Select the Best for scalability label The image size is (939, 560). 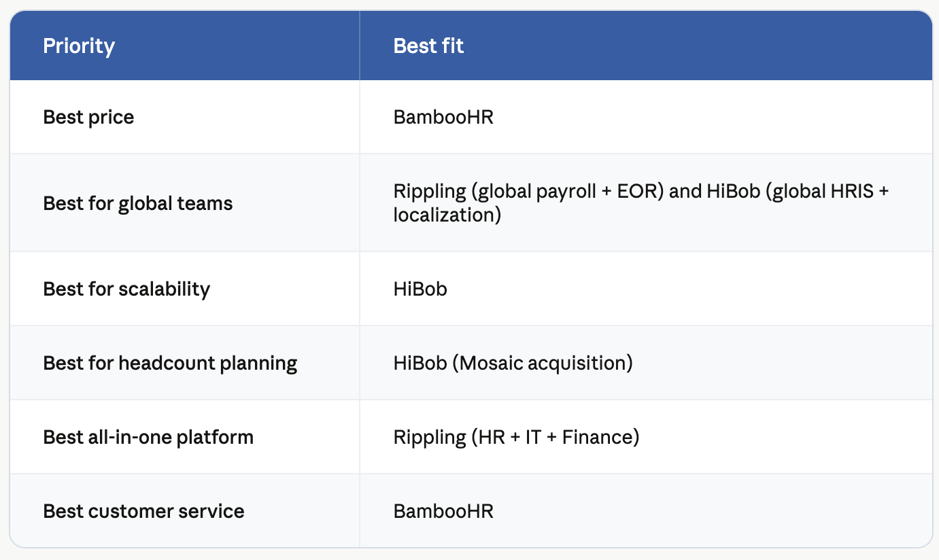click(x=126, y=289)
